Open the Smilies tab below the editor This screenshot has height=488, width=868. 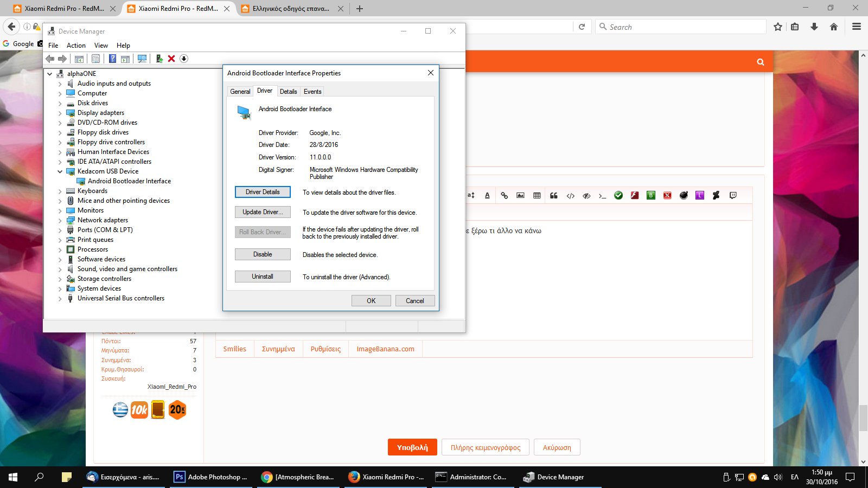234,349
